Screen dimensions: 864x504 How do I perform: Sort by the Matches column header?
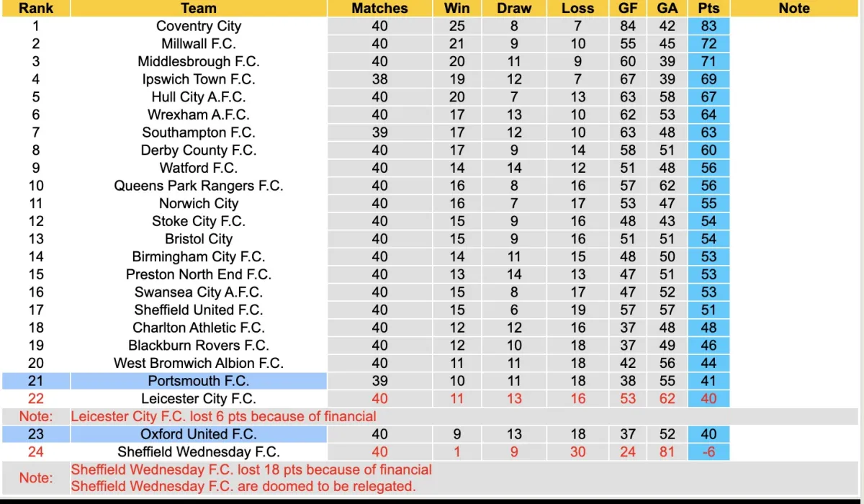tap(379, 9)
